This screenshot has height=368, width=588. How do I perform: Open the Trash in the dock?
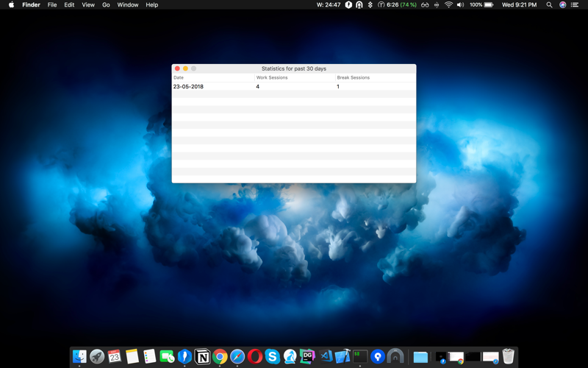(x=508, y=357)
